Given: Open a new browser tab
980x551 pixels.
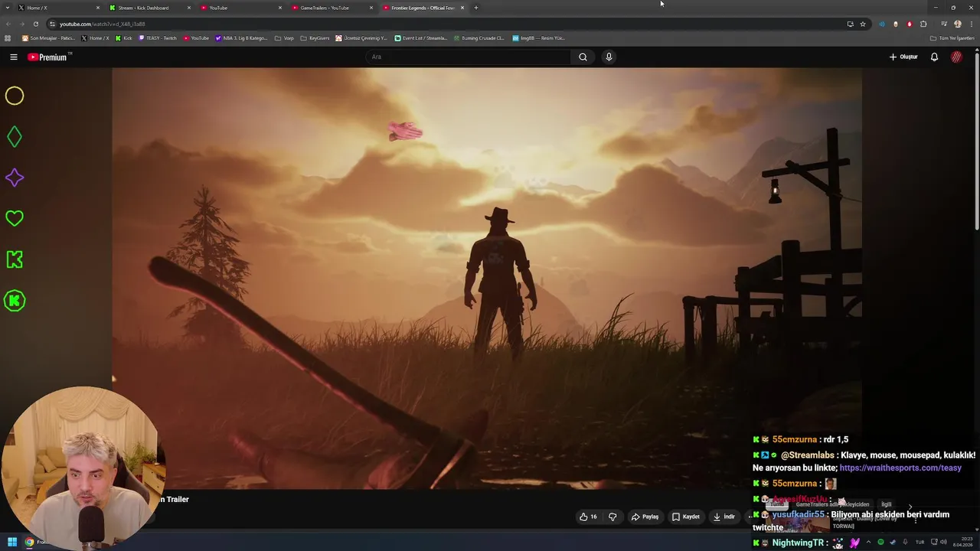Looking at the screenshot, I should click(475, 8).
